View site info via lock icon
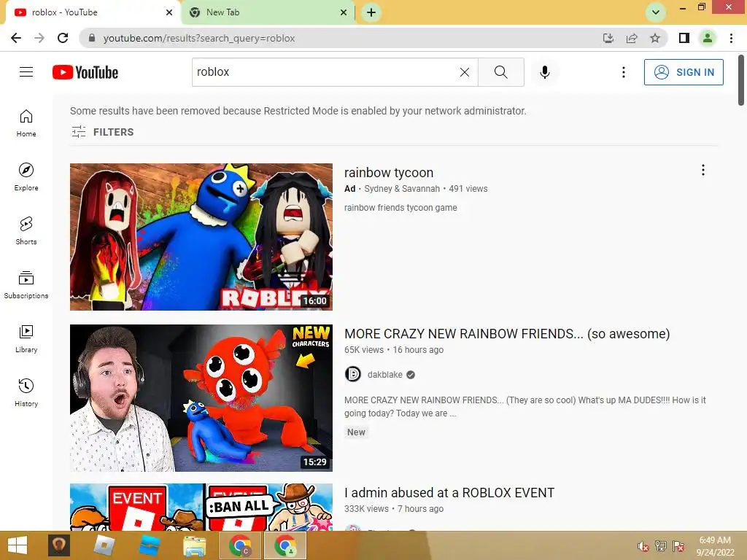This screenshot has height=560, width=747. 92,38
